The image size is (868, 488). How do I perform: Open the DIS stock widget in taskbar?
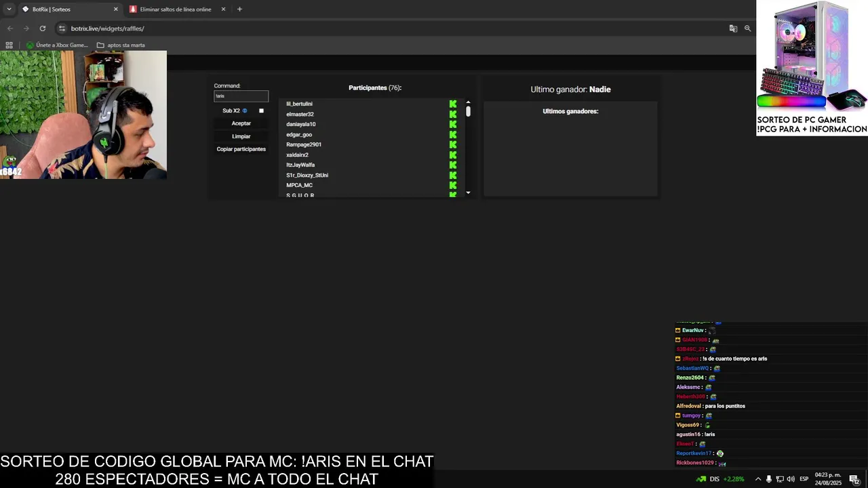(720, 479)
